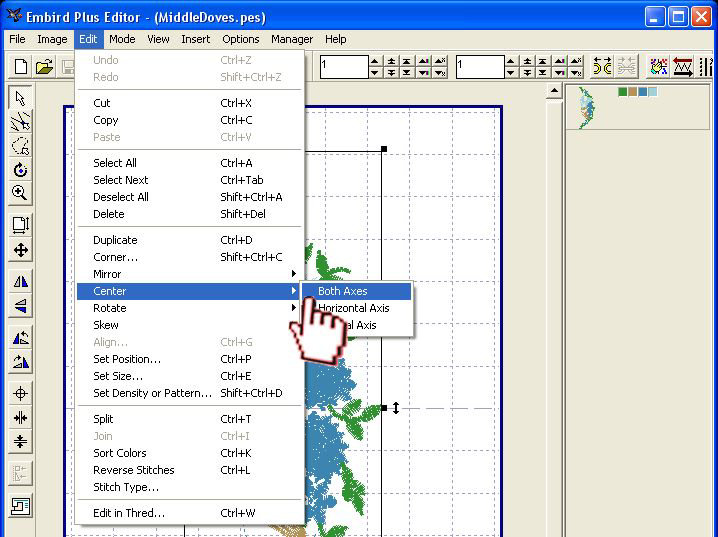The height and width of the screenshot is (537, 718).
Task: Activate the freehand lasso selection tool
Action: [20, 146]
